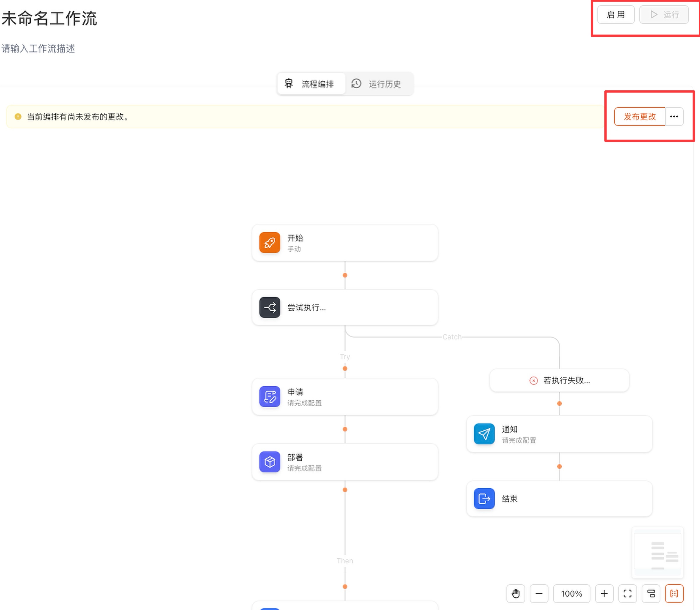Click the yellow warning icon in banner
This screenshot has width=700, height=610.
(x=18, y=117)
